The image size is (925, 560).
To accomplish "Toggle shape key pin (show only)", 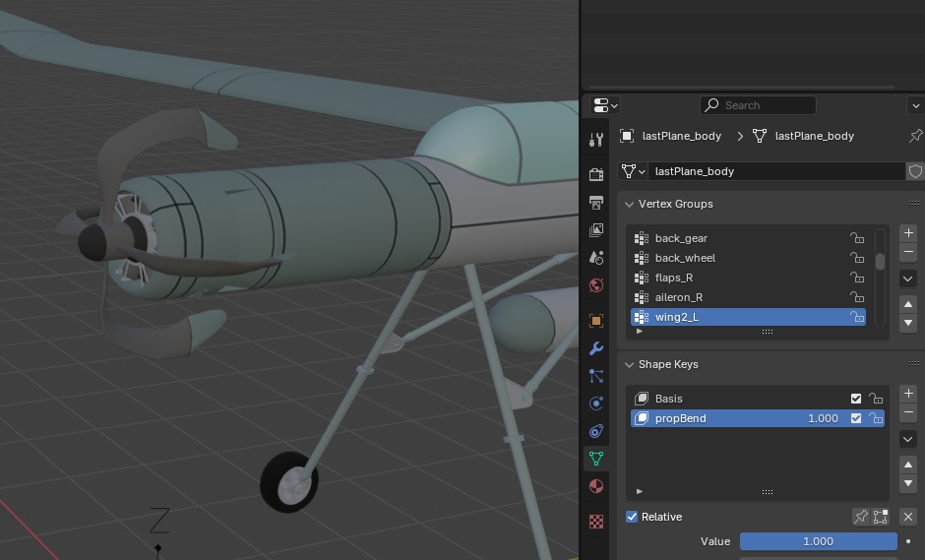I will [x=861, y=517].
